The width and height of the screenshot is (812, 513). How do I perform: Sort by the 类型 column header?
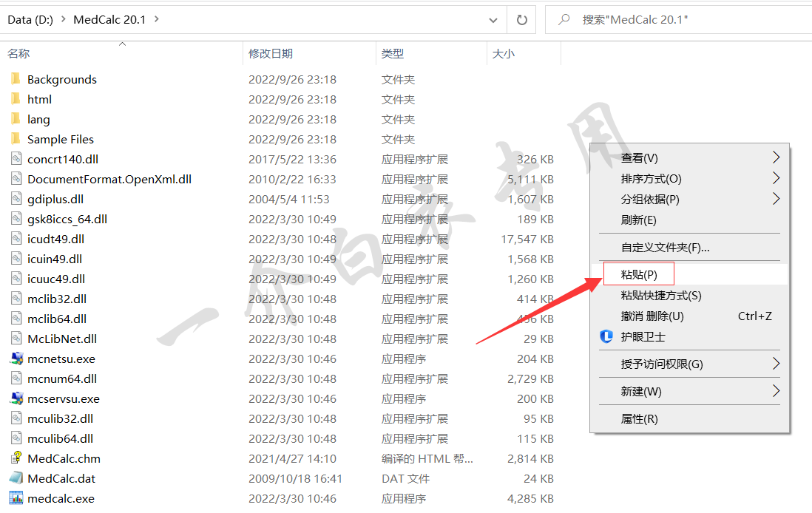(393, 54)
